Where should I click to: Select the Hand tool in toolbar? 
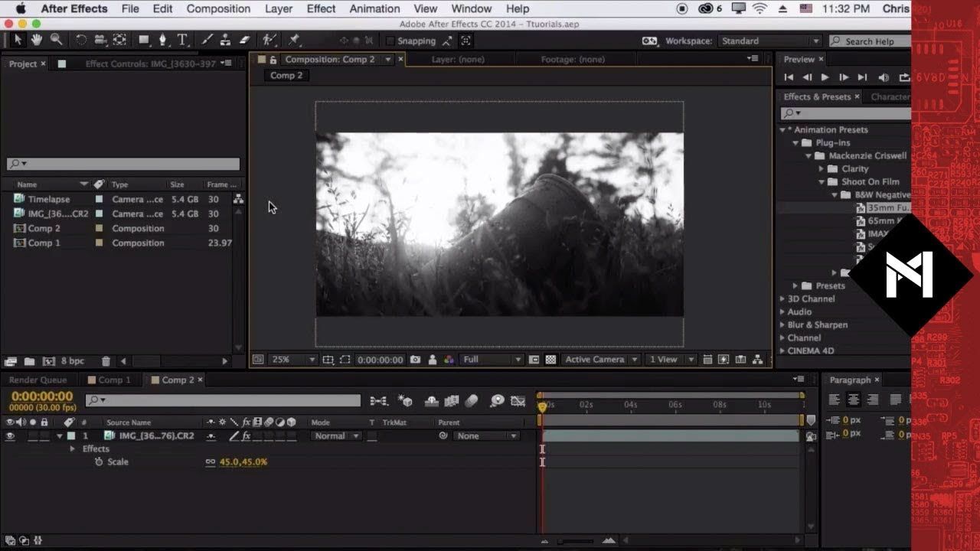click(37, 40)
